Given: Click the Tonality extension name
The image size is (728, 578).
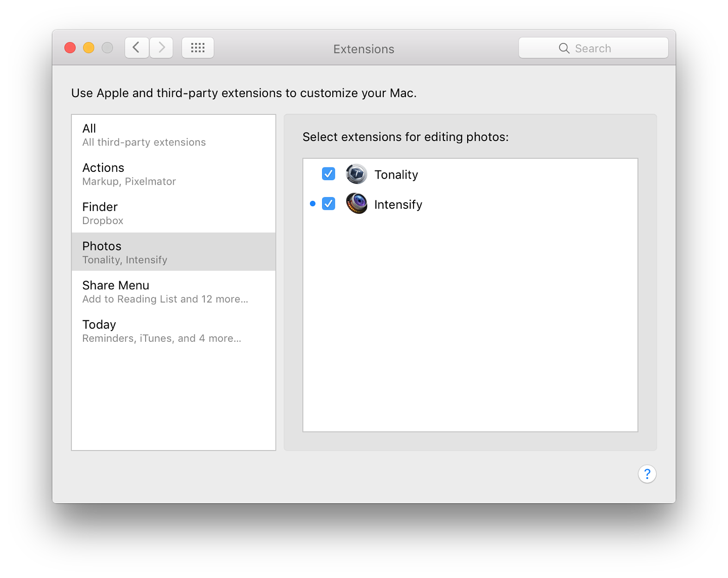Looking at the screenshot, I should [396, 175].
